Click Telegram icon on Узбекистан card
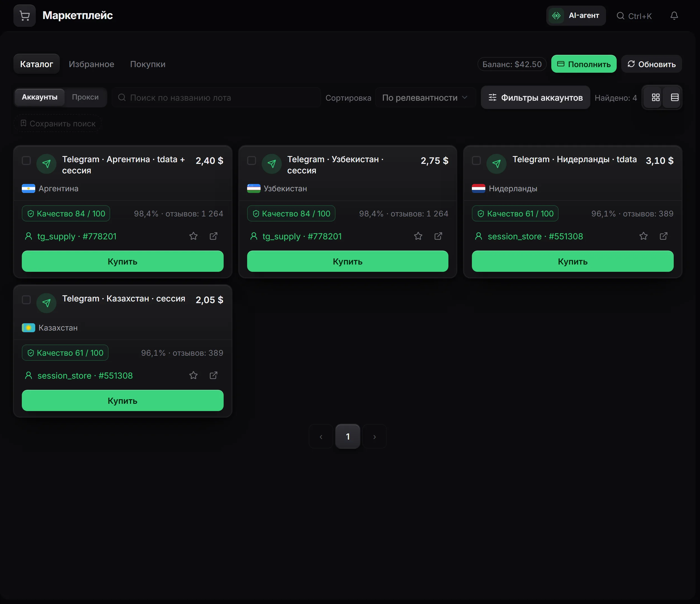 (x=272, y=164)
